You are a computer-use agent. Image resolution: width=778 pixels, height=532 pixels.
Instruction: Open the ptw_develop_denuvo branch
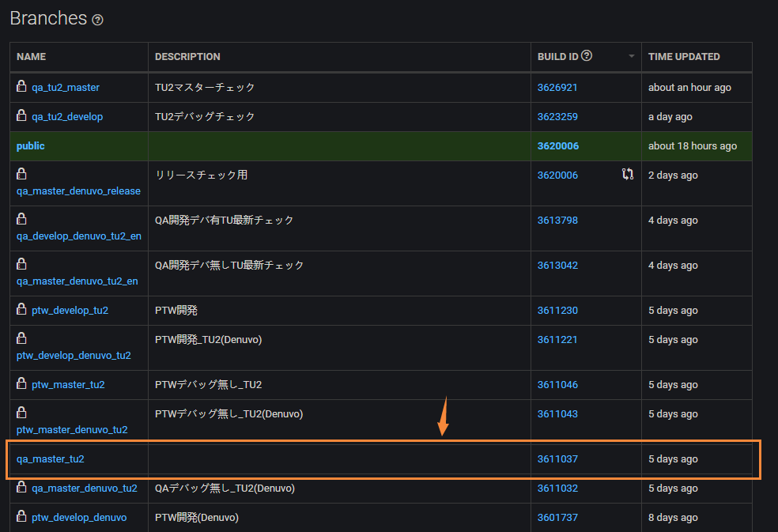(x=79, y=518)
